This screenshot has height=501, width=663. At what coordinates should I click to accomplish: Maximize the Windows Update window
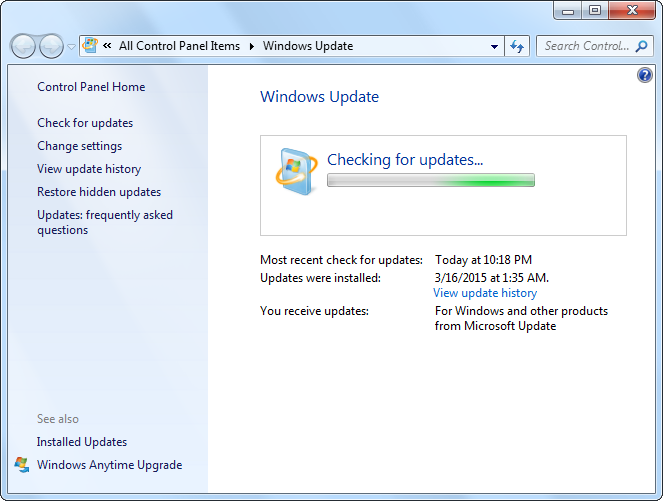[x=595, y=11]
